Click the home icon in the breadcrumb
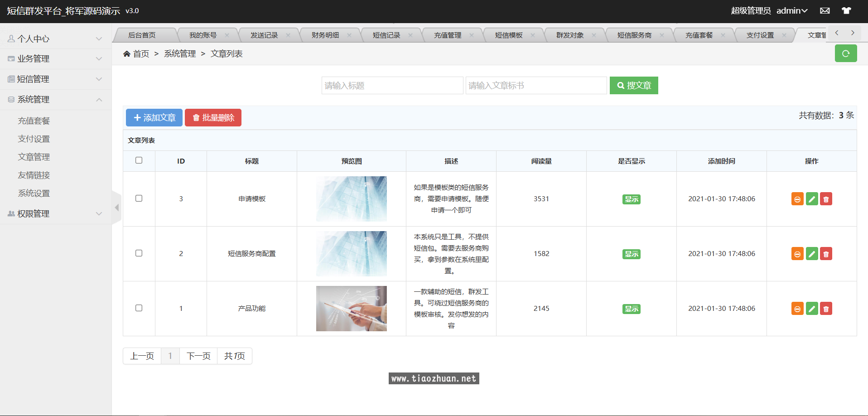The width and height of the screenshot is (868, 416). click(x=127, y=53)
